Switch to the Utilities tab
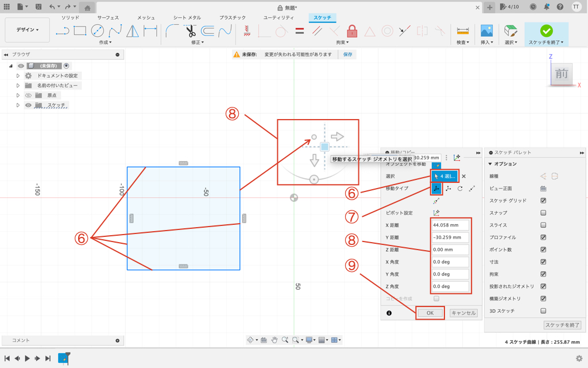 pos(278,18)
